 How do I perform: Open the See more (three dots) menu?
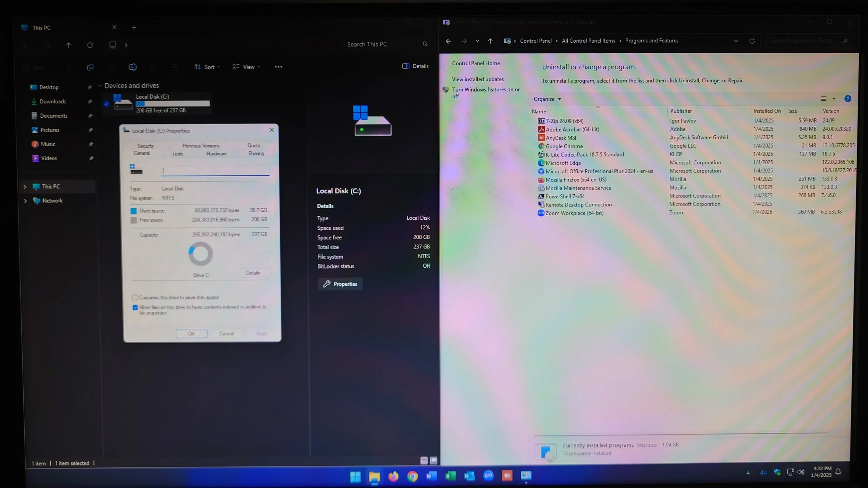[278, 67]
